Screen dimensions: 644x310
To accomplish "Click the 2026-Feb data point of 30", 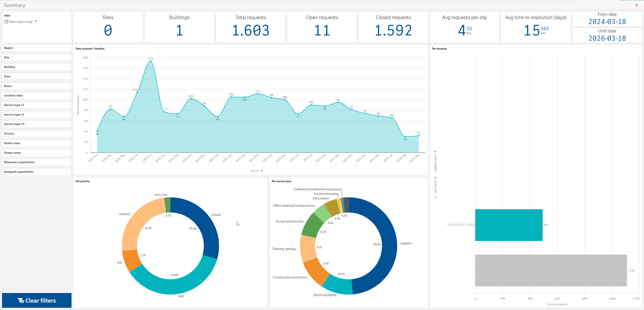I will tap(405, 137).
